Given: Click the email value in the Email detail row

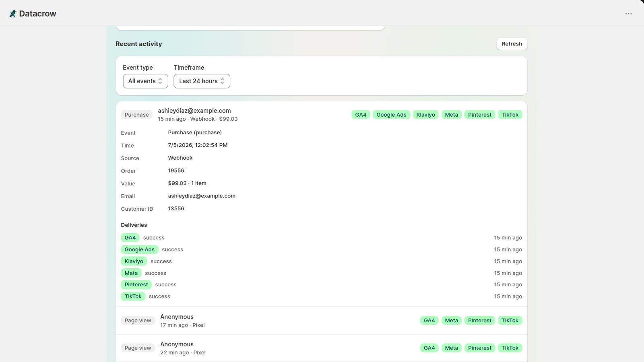Looking at the screenshot, I should (202, 196).
